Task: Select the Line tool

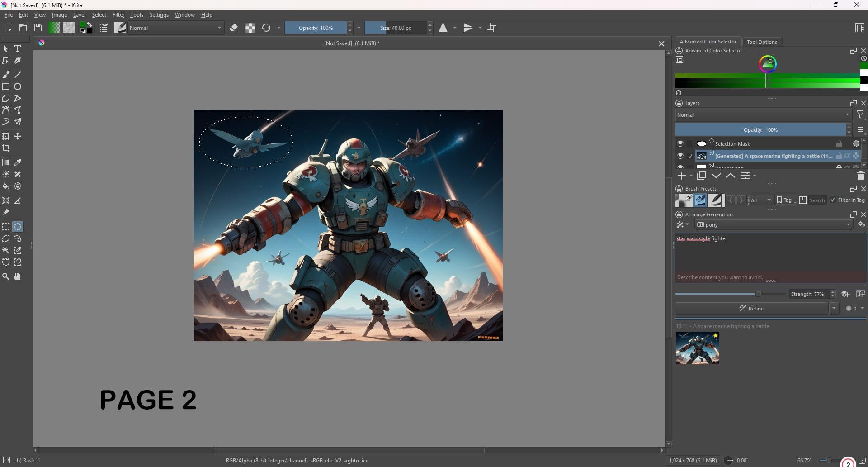Action: (x=18, y=75)
